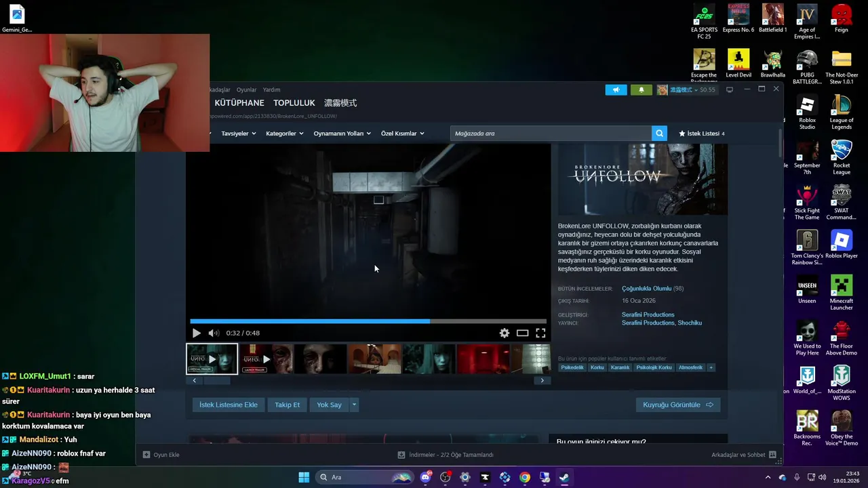The height and width of the screenshot is (488, 868).
Task: Open İstek Listesi wishlist
Action: pyautogui.click(x=701, y=134)
